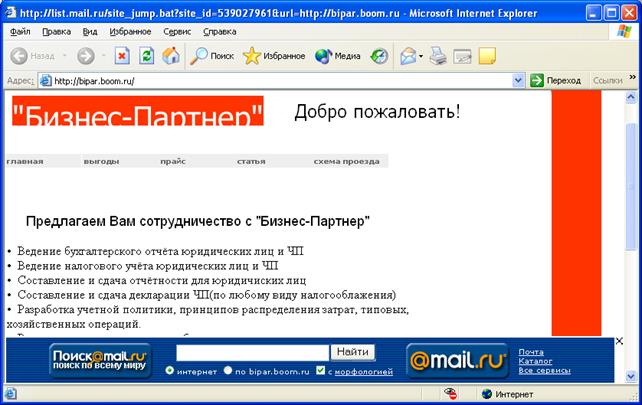642x405 pixels.
Task: Go to Home page via house icon
Action: [x=171, y=56]
